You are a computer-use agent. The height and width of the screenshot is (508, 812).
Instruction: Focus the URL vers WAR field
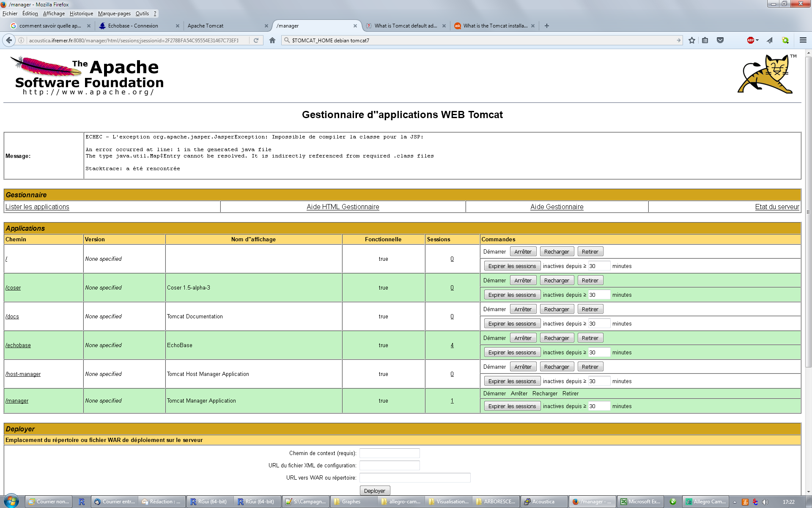pos(415,478)
